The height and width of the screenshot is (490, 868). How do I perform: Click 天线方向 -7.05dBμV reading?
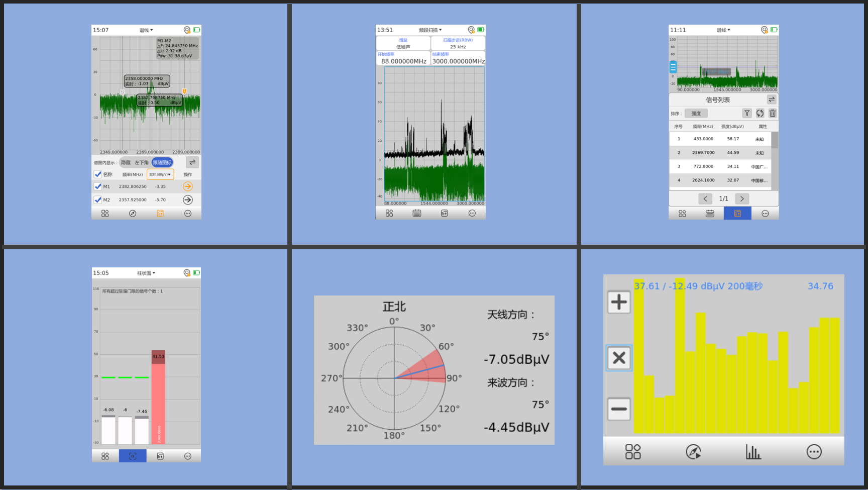(x=516, y=359)
